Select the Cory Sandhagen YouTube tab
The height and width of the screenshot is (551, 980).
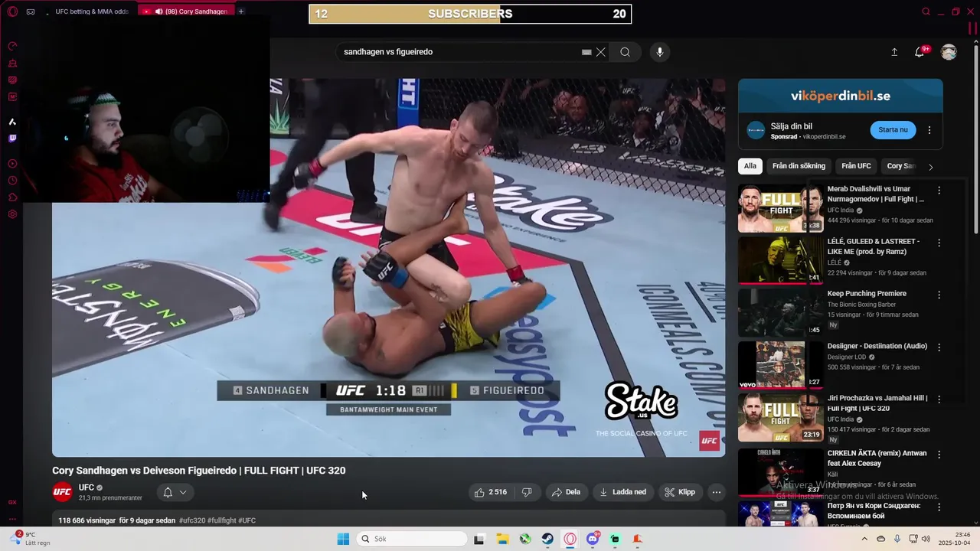point(188,11)
